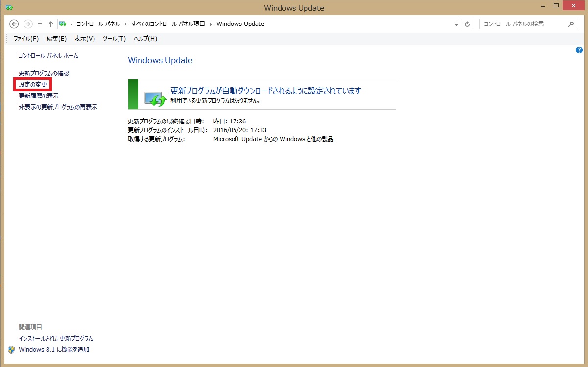Open the 編集(E) menu

click(x=56, y=38)
